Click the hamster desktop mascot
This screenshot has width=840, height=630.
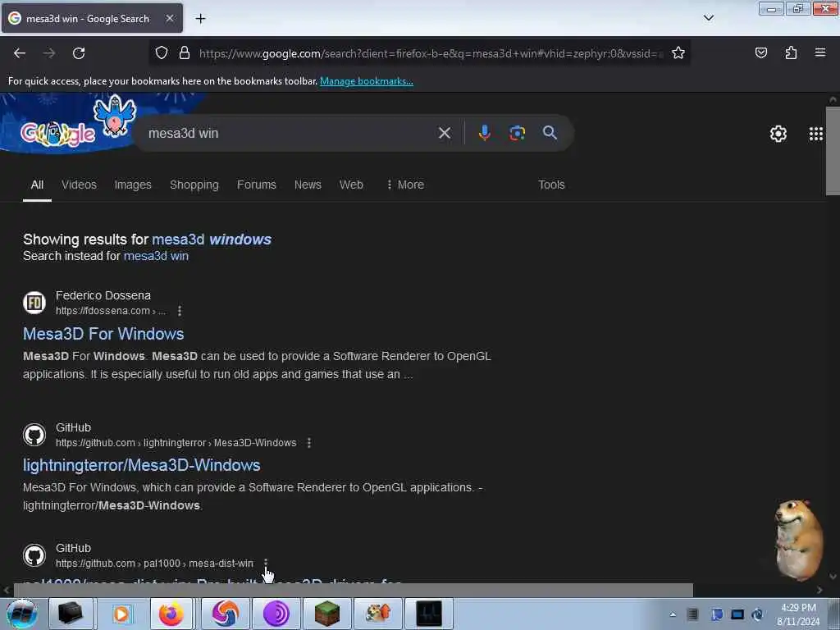[799, 540]
